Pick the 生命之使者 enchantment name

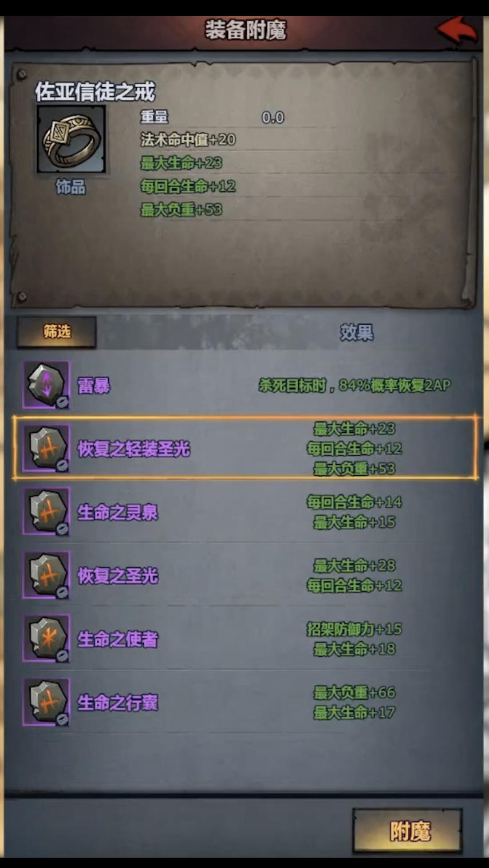[118, 640]
